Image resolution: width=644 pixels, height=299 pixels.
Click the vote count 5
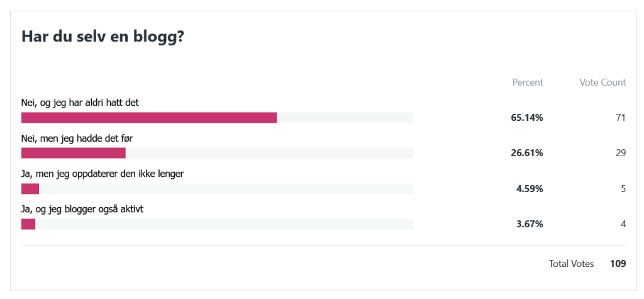click(623, 189)
